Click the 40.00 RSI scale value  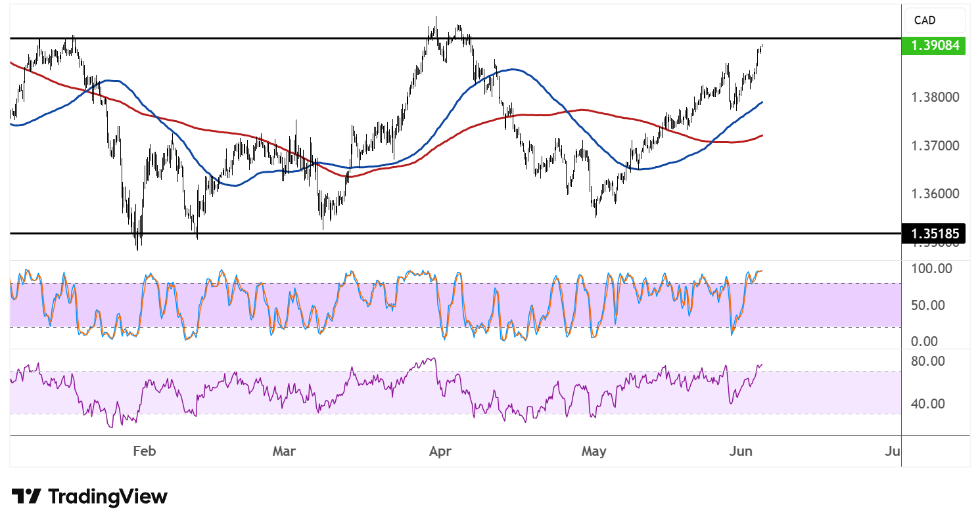929,403
